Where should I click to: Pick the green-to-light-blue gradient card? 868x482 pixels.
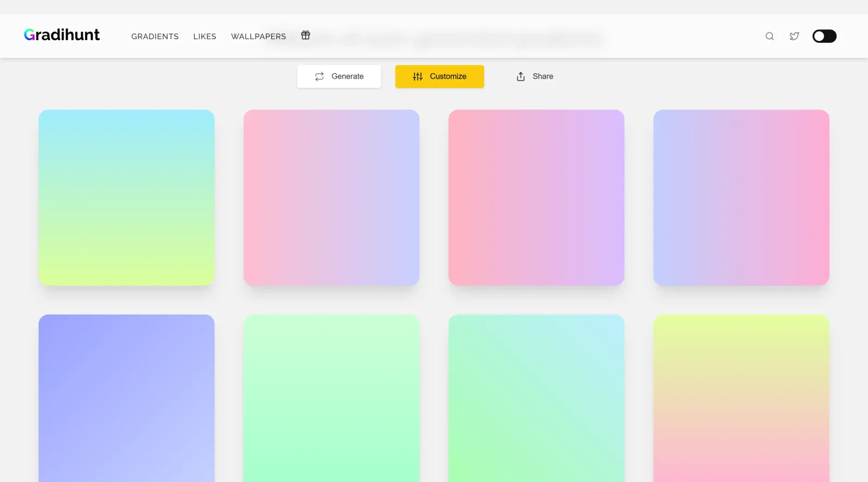coord(537,399)
